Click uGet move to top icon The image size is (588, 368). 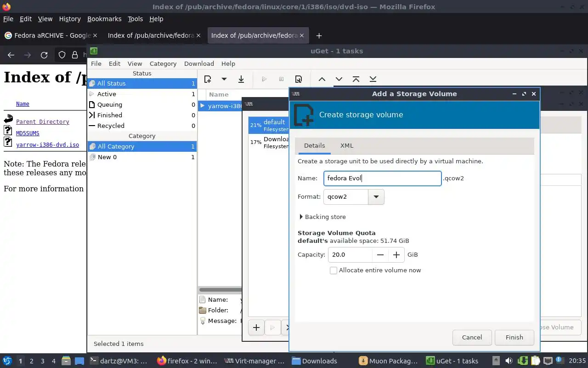coord(356,79)
